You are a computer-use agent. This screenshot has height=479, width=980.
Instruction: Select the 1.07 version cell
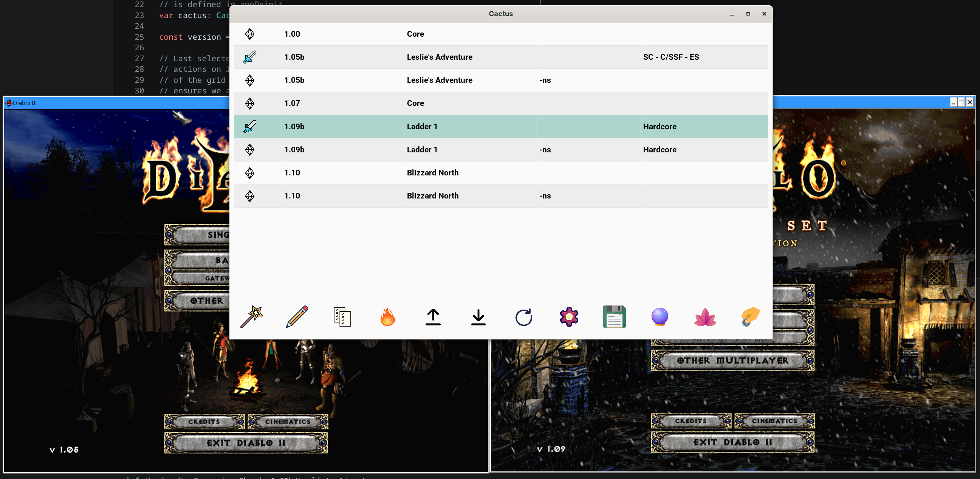point(292,103)
